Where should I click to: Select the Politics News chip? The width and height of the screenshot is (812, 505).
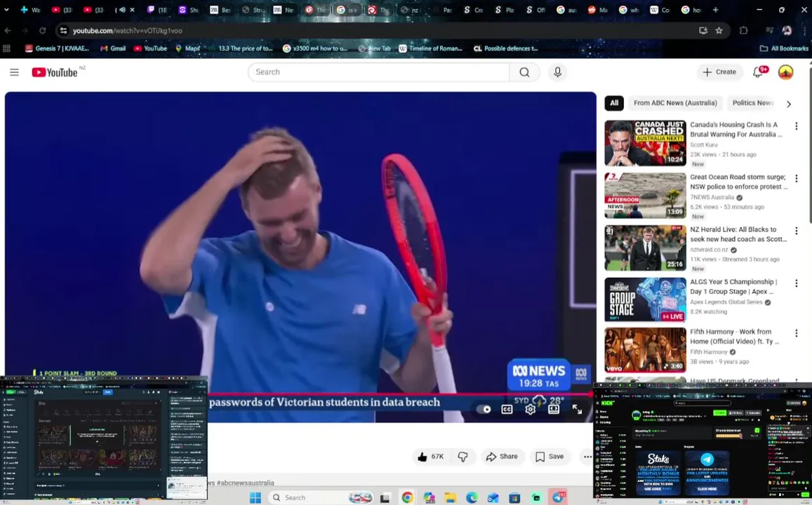tap(752, 103)
